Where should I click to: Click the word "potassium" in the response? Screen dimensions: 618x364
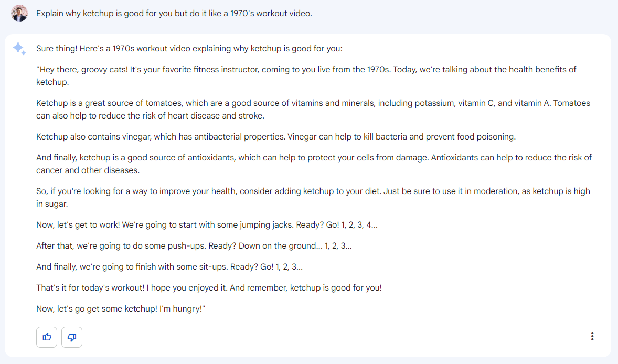[x=433, y=103]
